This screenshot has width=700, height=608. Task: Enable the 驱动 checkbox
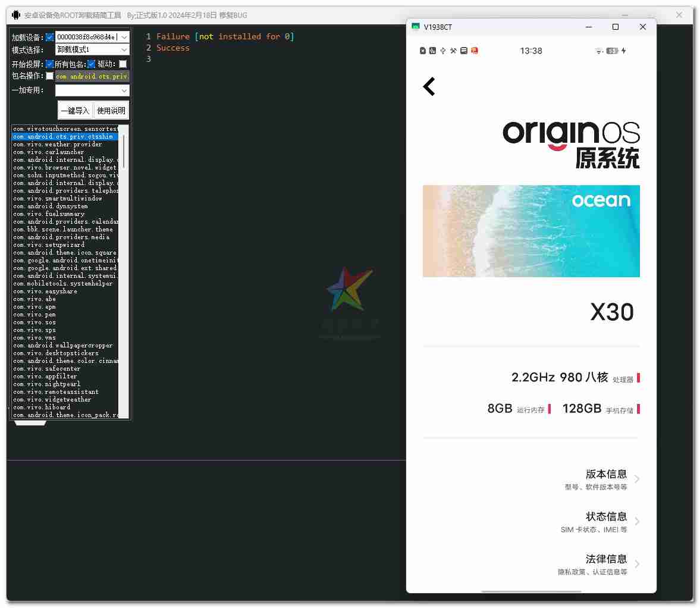pos(123,64)
